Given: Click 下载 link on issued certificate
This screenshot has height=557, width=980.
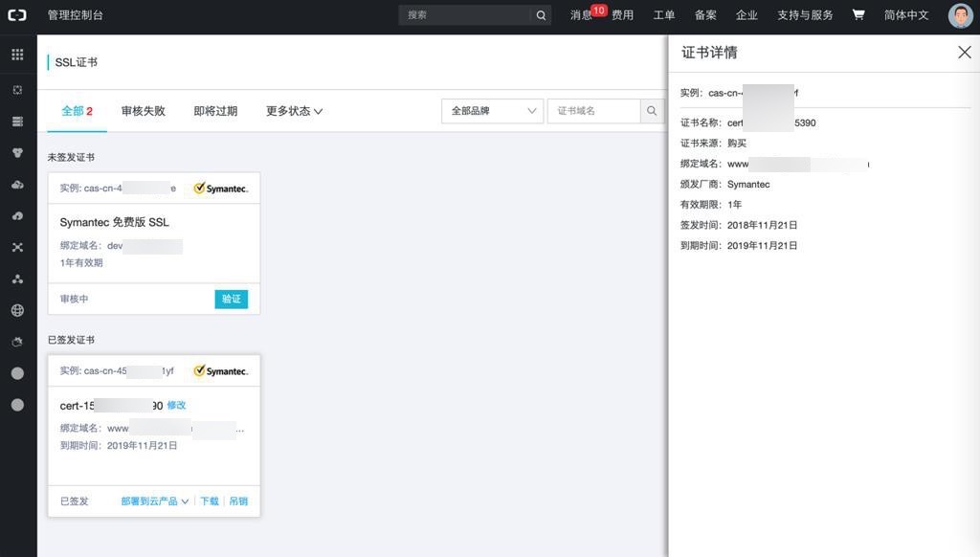Looking at the screenshot, I should (210, 501).
